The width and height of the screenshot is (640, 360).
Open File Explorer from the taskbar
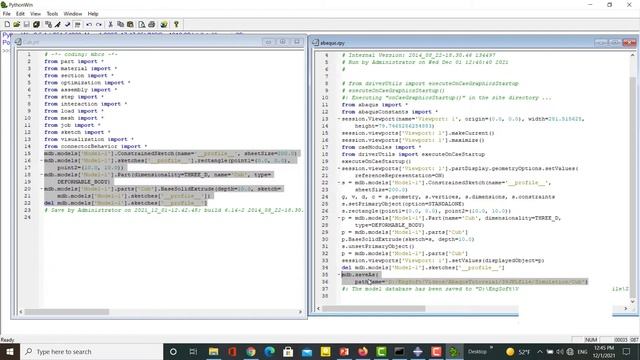pyautogui.click(x=213, y=351)
